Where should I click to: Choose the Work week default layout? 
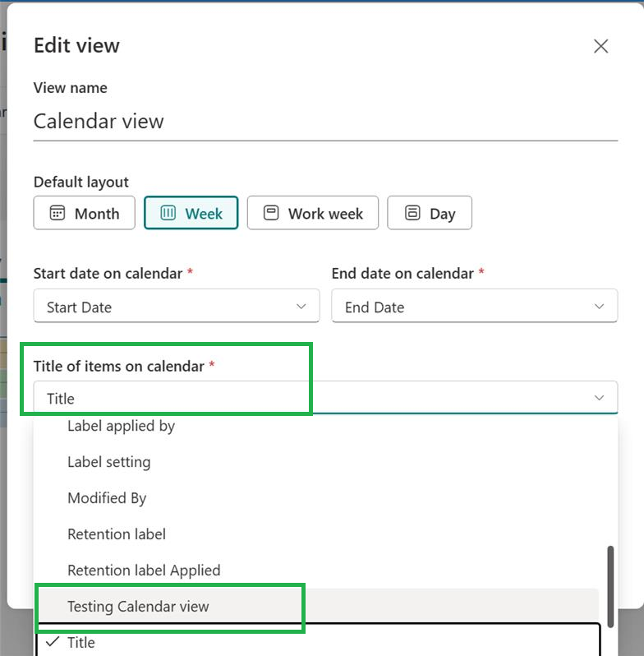(x=313, y=213)
